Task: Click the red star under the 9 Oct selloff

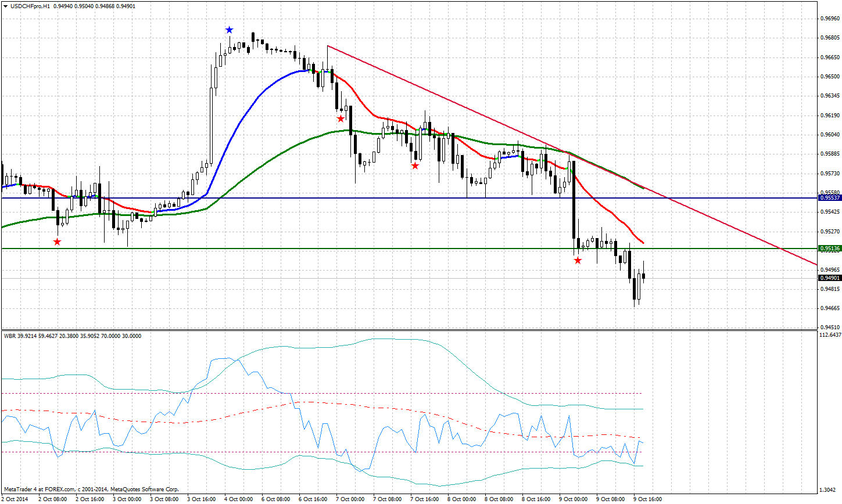Action: [x=578, y=260]
